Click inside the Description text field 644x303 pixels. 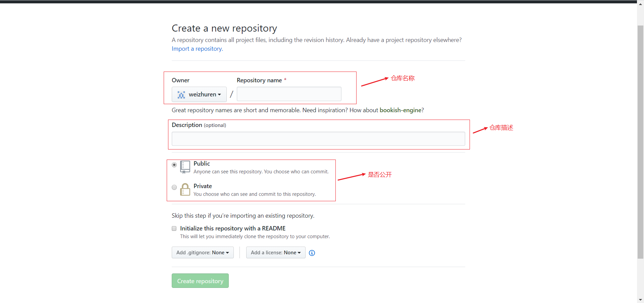(x=318, y=138)
